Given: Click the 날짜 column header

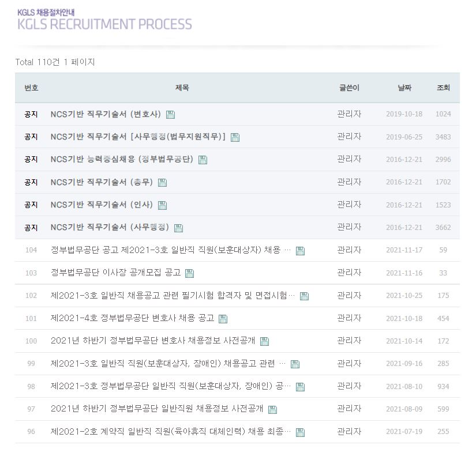Looking at the screenshot, I should [x=404, y=88].
